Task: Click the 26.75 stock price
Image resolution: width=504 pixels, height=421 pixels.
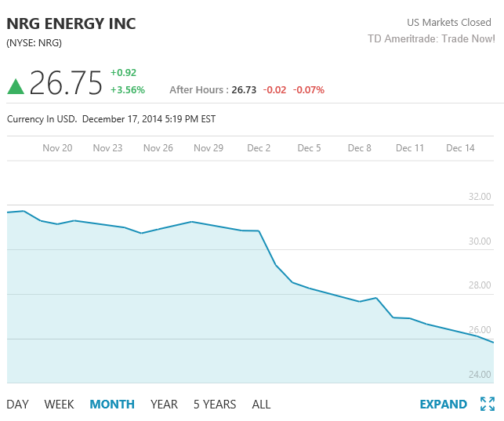Action: coord(66,83)
